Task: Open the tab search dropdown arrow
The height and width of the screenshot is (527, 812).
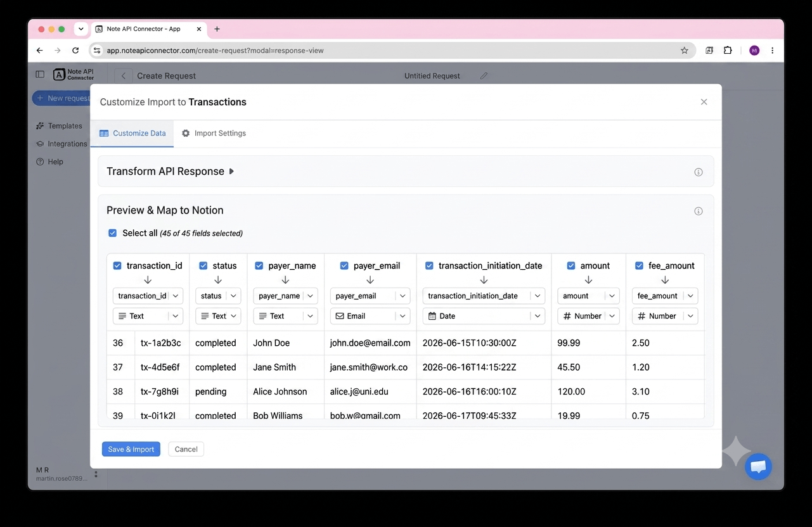Action: pos(81,29)
